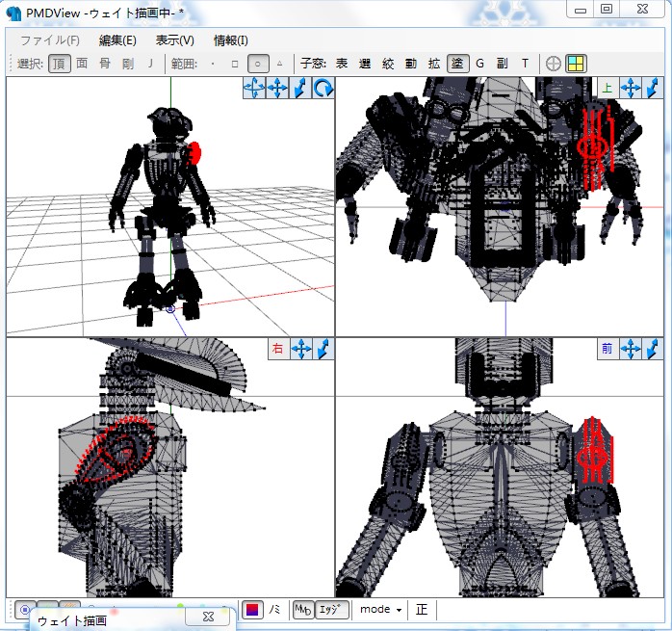
Task: Close the ウェイト描画 window
Action: [x=208, y=617]
